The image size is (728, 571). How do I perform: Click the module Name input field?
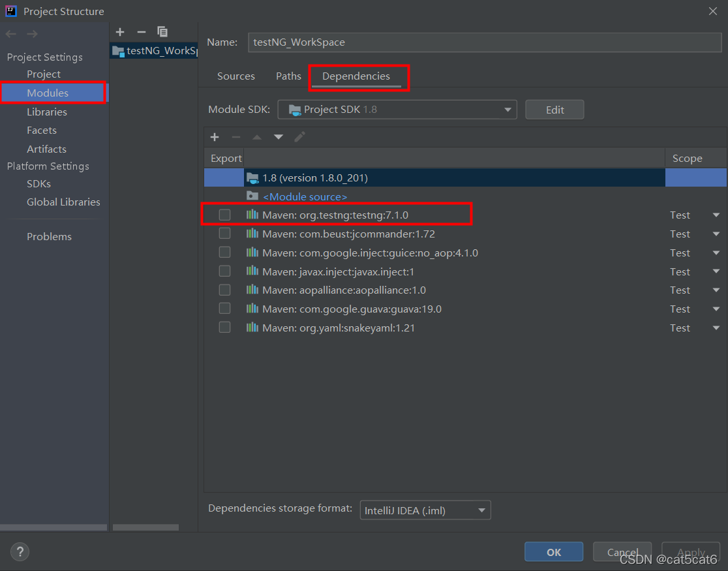click(485, 42)
